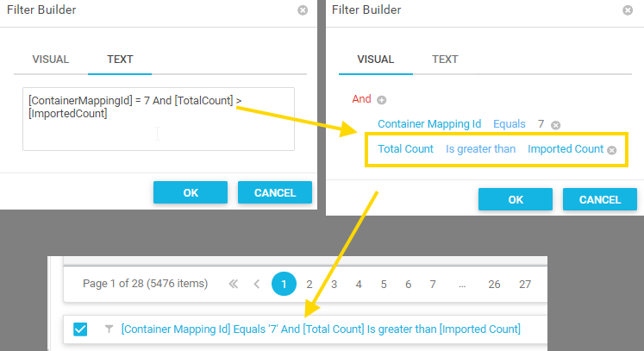Open the filter expression link text
Image resolution: width=644 pixels, height=351 pixels.
click(x=321, y=329)
